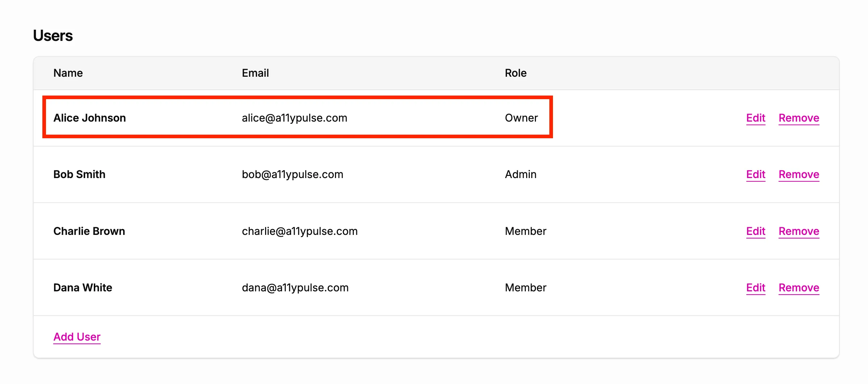
Task: Click Edit link for Bob Smith
Action: [755, 174]
